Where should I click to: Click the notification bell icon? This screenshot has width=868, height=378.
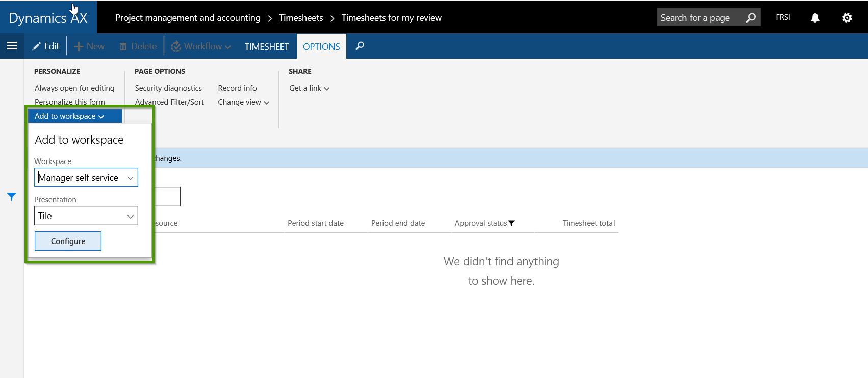(815, 18)
